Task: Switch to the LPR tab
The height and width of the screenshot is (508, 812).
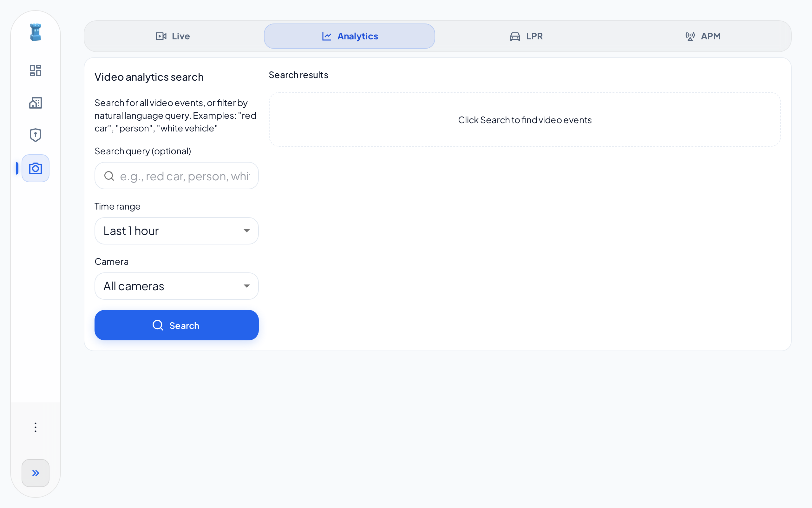Action: click(x=526, y=36)
